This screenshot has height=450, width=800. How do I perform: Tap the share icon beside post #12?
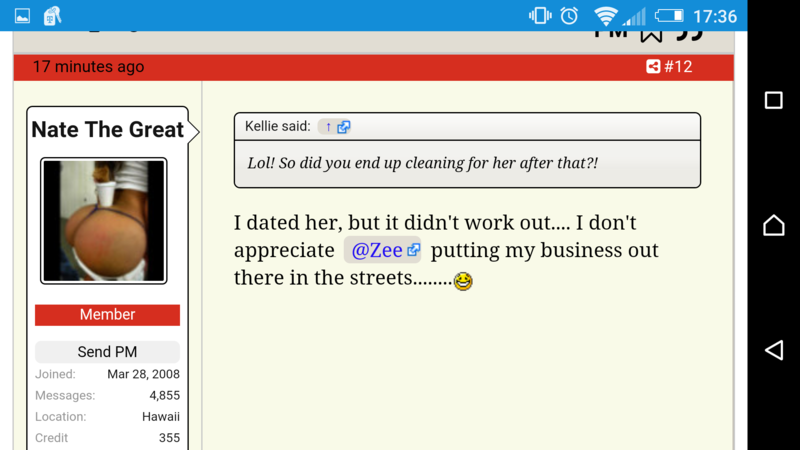pyautogui.click(x=652, y=67)
